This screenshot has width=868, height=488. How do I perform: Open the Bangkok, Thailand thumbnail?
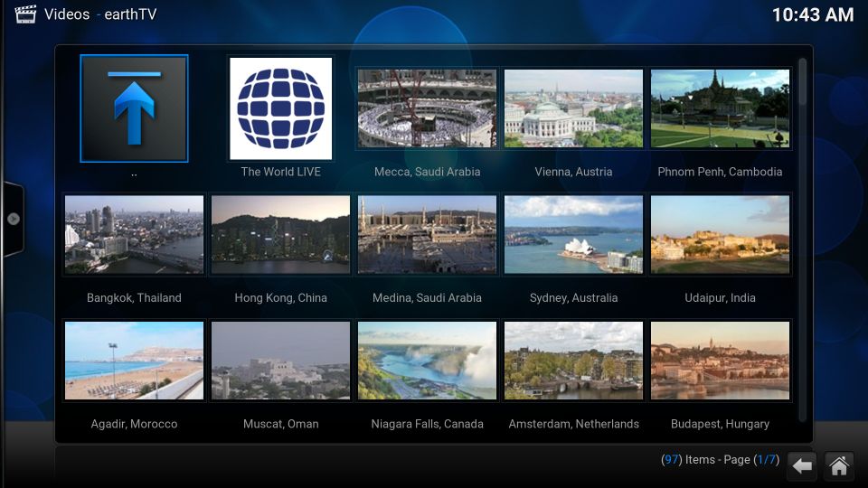tap(134, 235)
